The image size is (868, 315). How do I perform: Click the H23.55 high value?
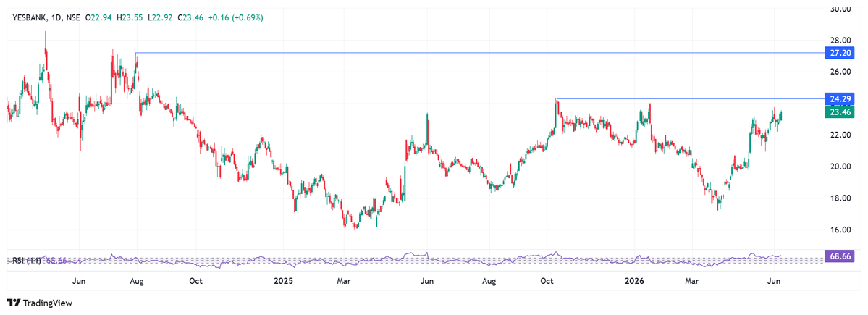(x=129, y=17)
